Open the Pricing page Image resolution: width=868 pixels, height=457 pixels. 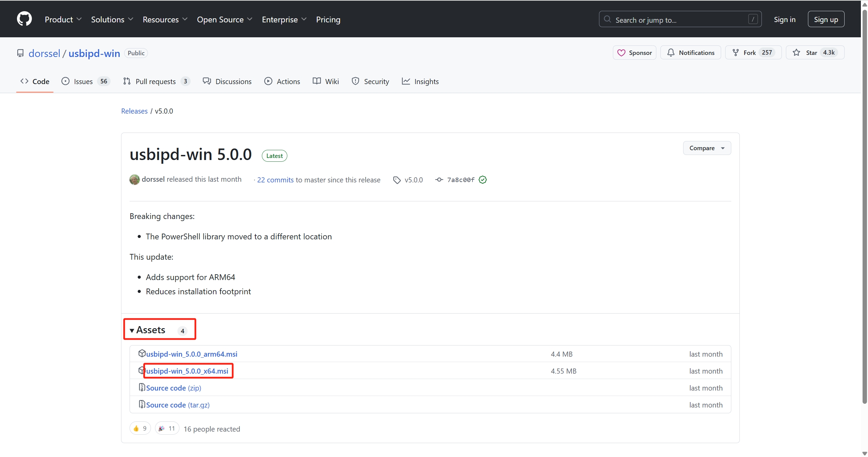328,19
